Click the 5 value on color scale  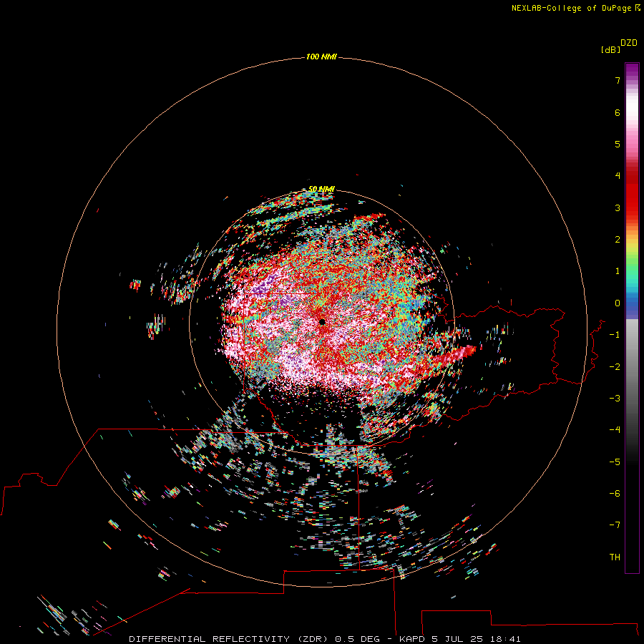618,144
